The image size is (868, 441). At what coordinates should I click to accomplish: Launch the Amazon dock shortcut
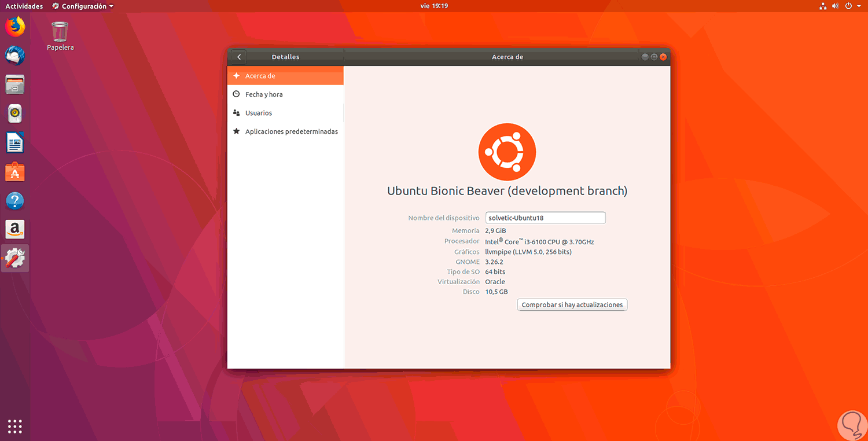tap(15, 230)
